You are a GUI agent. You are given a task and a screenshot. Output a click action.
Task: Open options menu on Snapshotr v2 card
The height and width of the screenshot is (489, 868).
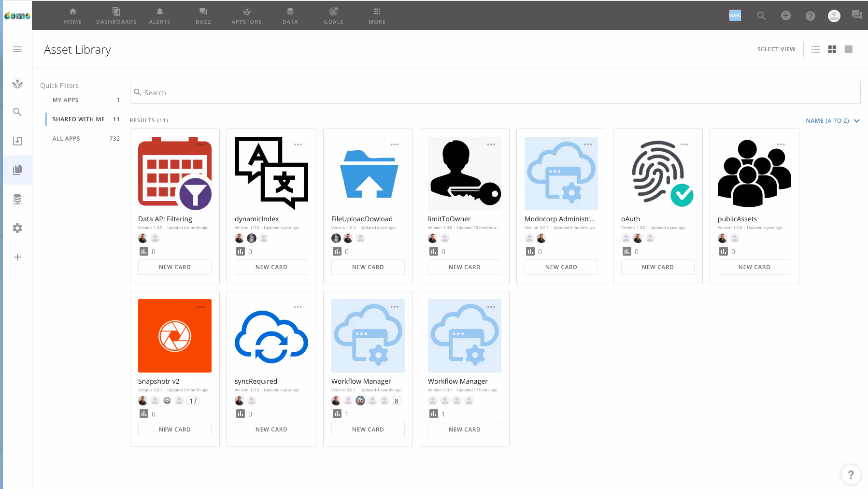201,307
